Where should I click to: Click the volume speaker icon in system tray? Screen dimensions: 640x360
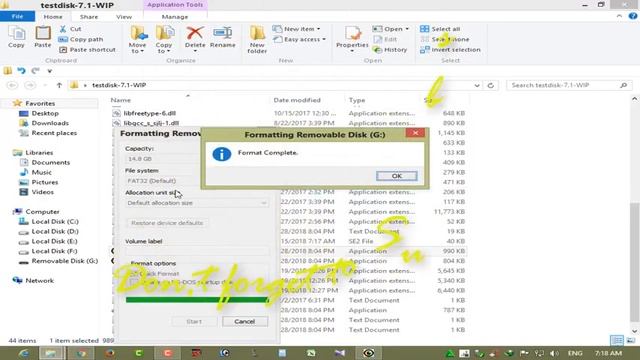(554, 353)
